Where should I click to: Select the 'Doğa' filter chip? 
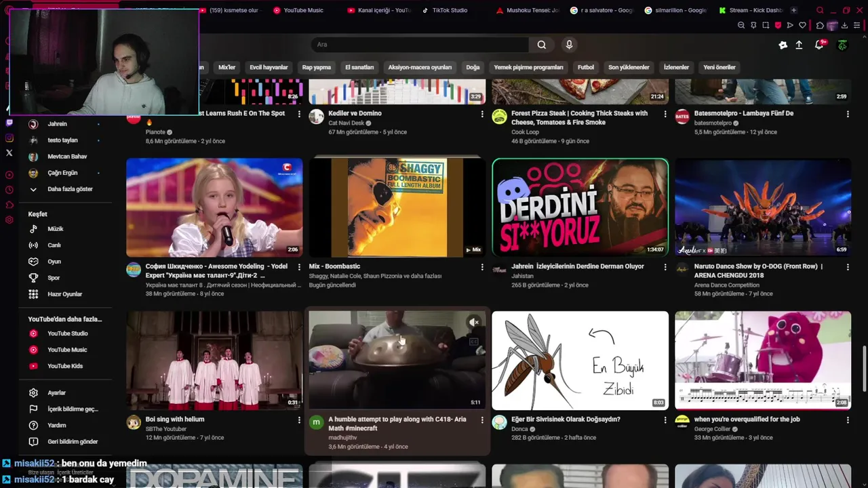pos(473,67)
